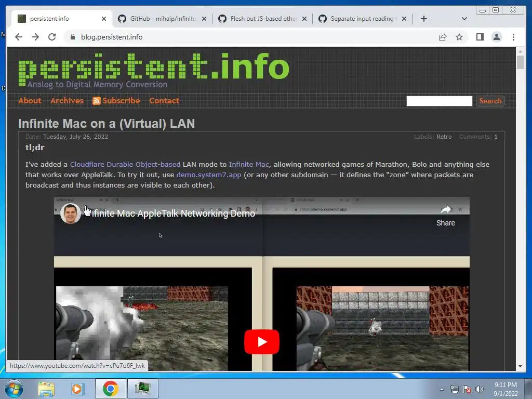Open a new tab
The width and height of the screenshot is (532, 399).
point(424,19)
